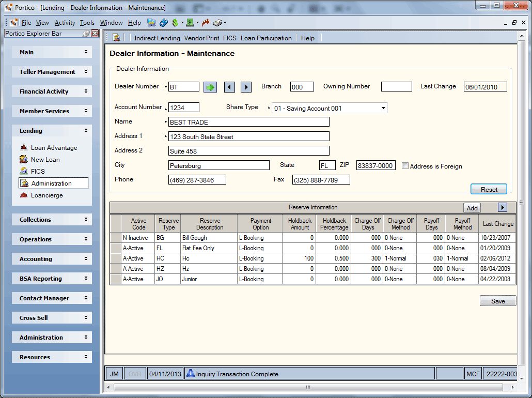The width and height of the screenshot is (532, 398).
Task: Click the Portico logo icon beside File menu
Action: point(13,23)
